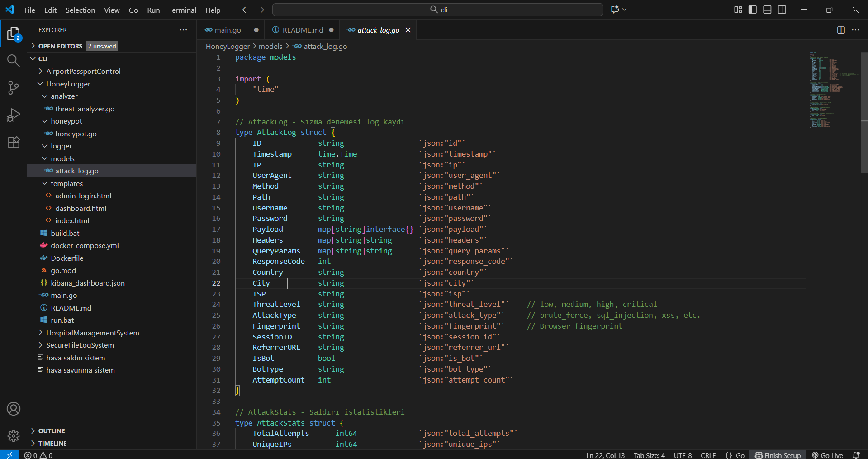Open notifications bell in status bar
This screenshot has height=459, width=868.
point(856,455)
